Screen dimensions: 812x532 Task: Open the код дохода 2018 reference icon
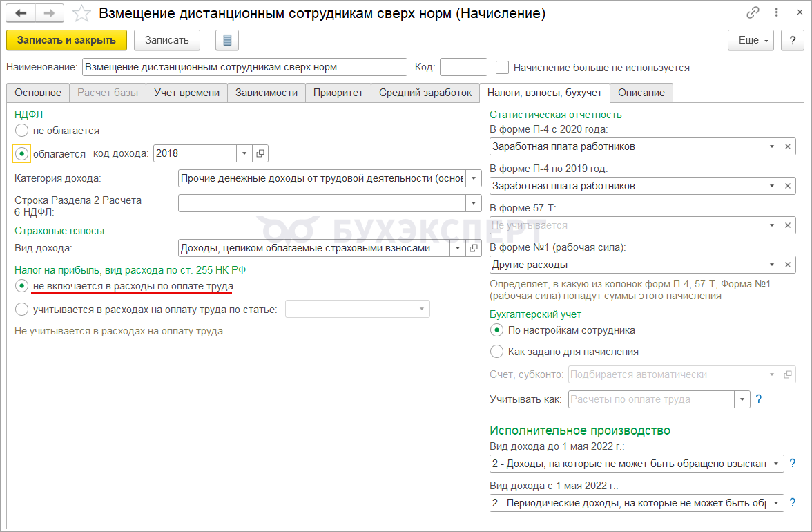pyautogui.click(x=260, y=153)
